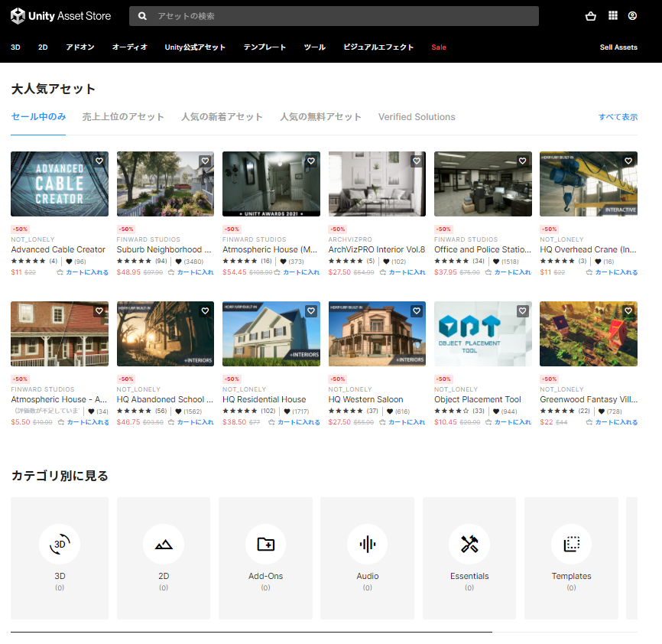The width and height of the screenshot is (662, 644).
Task: Favorite HQ Abandoned School heart icon
Action: coord(205,311)
